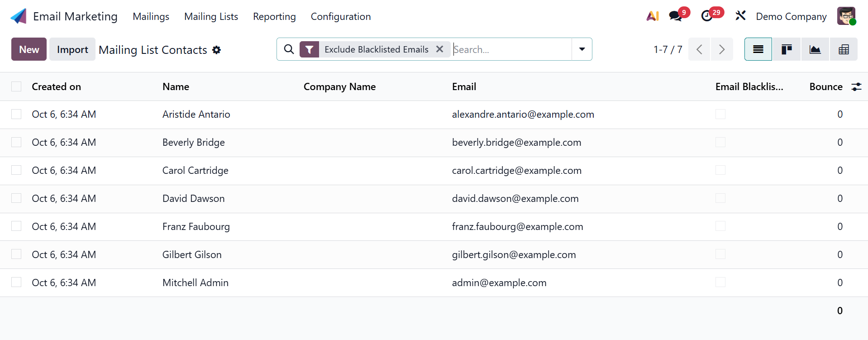Tick the checkbox for Beverly Bridge

(16, 142)
